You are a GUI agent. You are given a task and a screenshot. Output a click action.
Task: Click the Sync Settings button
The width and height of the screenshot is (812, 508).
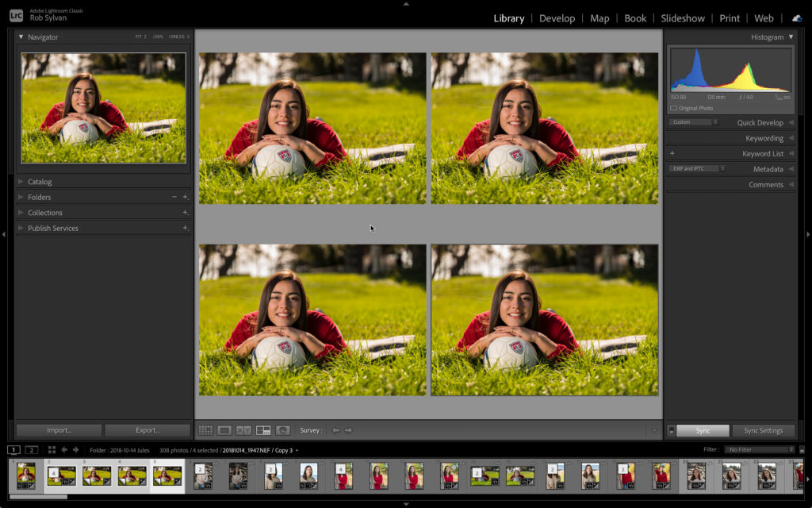[763, 430]
